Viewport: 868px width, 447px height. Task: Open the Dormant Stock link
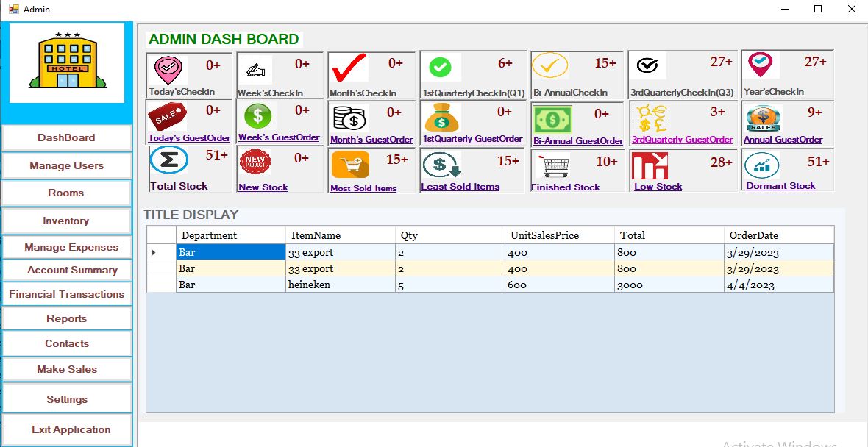(x=780, y=186)
